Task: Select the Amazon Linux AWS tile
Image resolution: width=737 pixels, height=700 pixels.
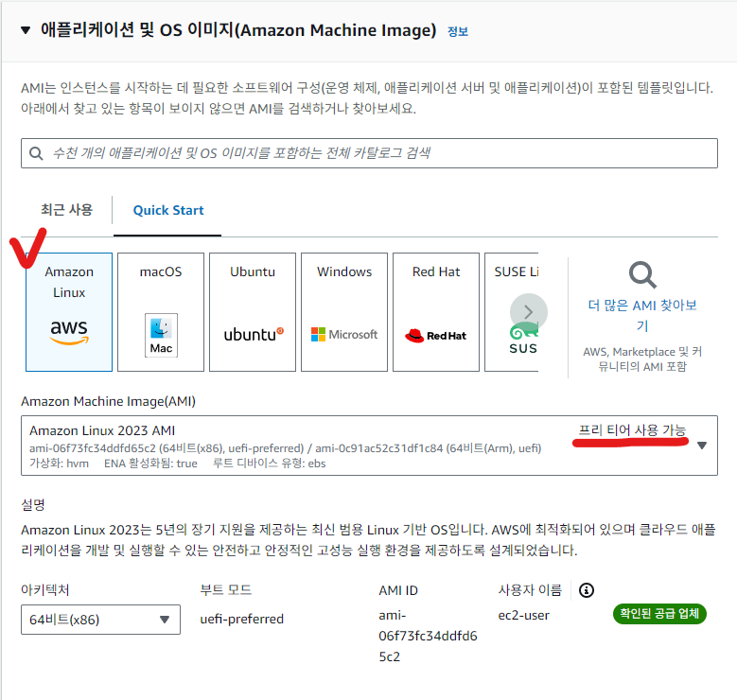Action: (69, 312)
